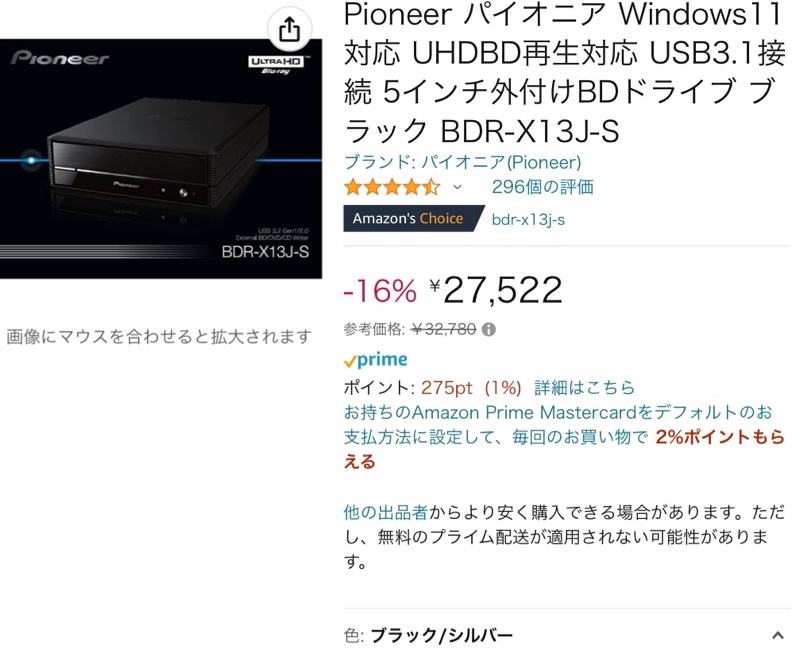
Task: Open 他の出品者 other sellers link
Action: tap(386, 512)
